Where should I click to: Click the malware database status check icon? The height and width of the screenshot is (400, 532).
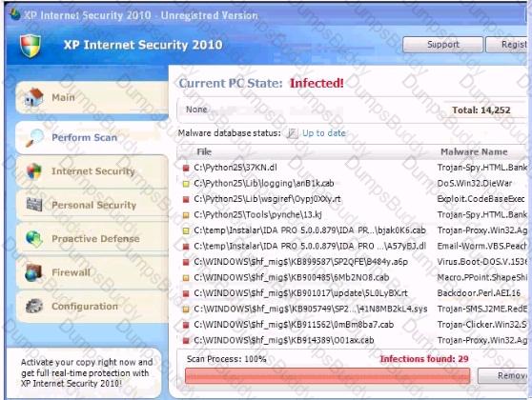pyautogui.click(x=292, y=133)
